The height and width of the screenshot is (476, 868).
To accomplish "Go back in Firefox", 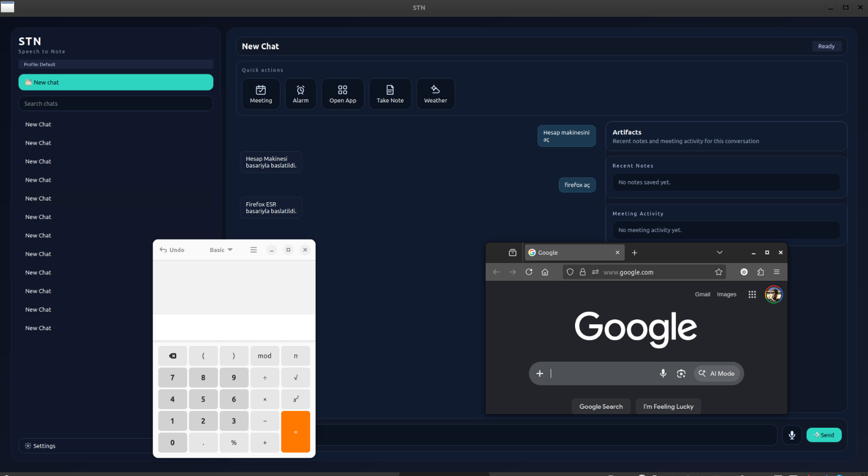I will pos(496,272).
